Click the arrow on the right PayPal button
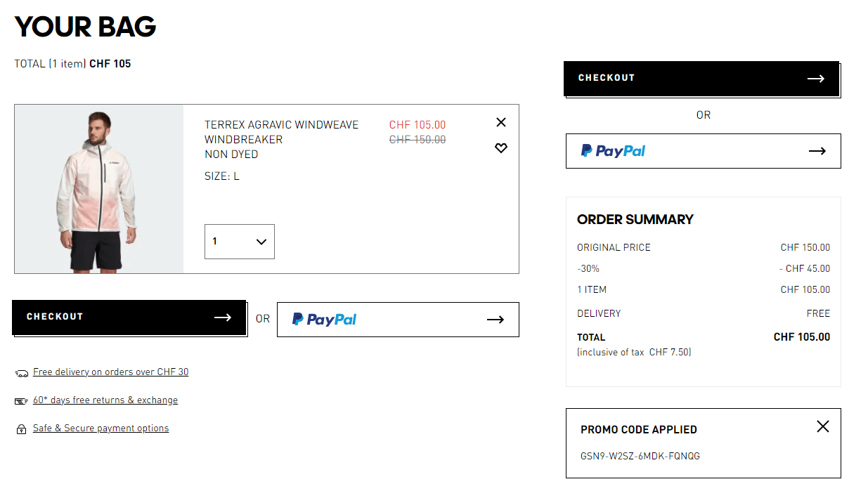Screen dimensions: 868x491 (817, 151)
